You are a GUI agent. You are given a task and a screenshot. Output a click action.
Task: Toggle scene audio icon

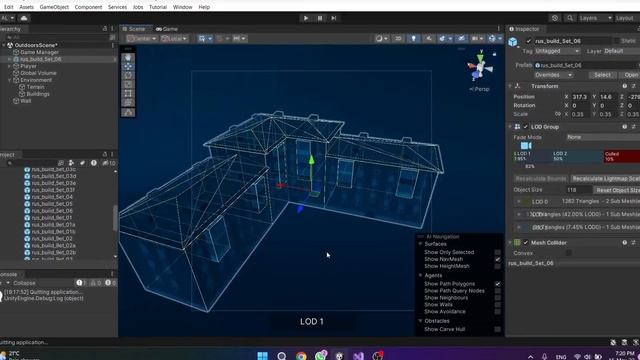[x=429, y=38]
